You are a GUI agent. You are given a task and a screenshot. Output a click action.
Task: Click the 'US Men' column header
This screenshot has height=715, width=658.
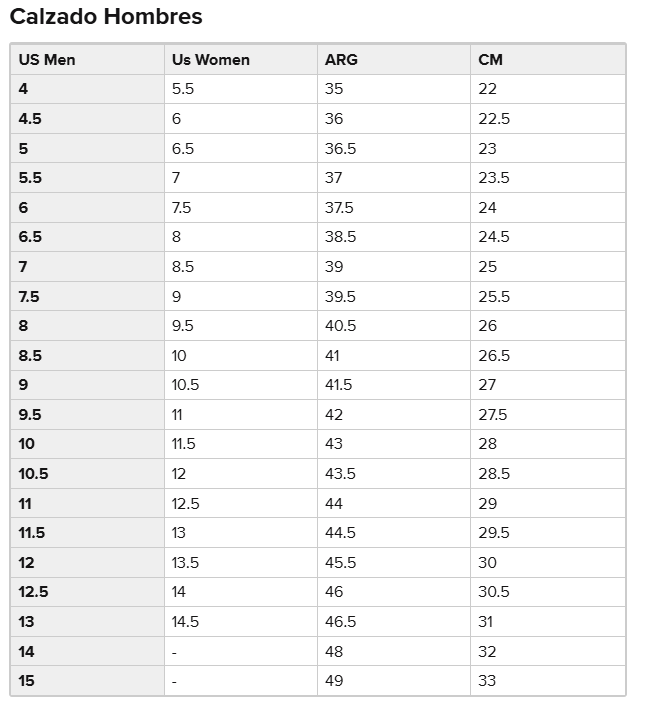[x=47, y=60]
